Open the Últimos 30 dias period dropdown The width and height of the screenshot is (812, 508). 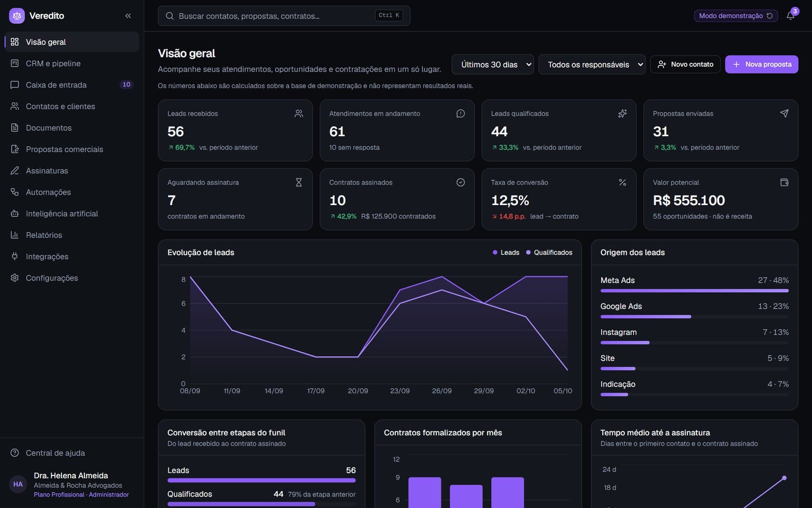click(x=493, y=65)
